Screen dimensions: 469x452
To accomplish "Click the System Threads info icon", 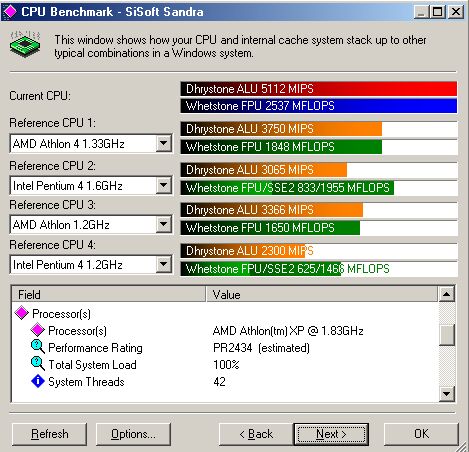I will (38, 381).
